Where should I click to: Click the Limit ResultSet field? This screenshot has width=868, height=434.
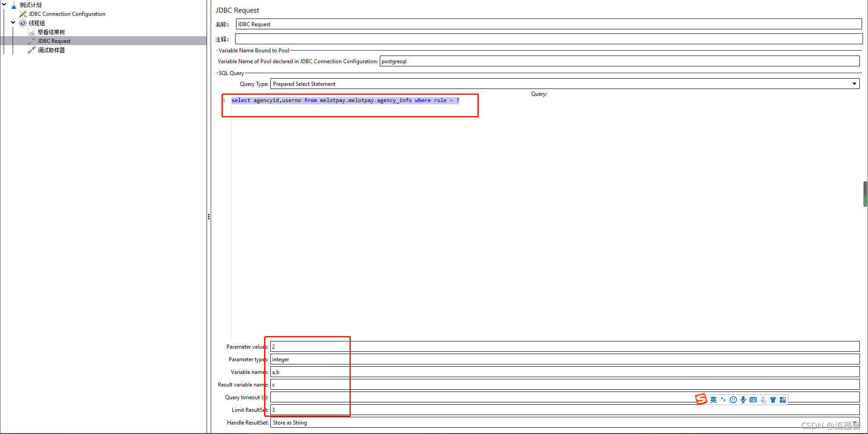[x=565, y=410]
